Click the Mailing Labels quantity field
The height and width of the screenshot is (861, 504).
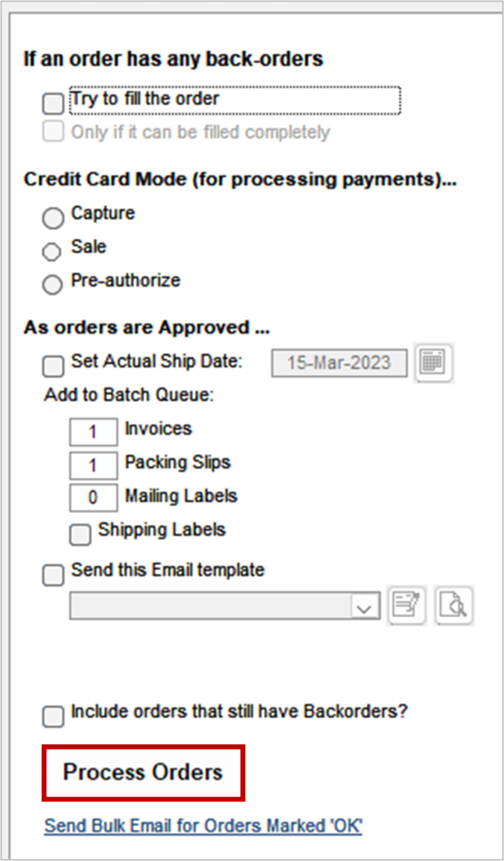tap(92, 498)
